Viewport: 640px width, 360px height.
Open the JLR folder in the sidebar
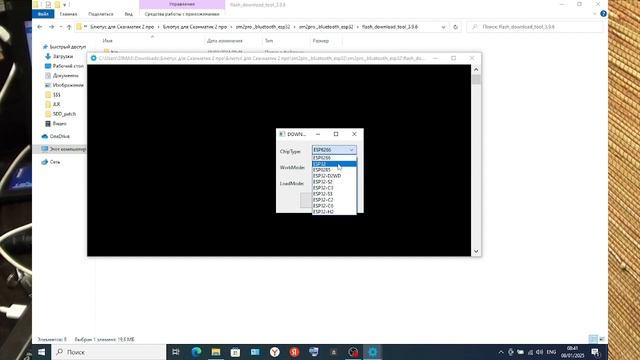pos(53,104)
